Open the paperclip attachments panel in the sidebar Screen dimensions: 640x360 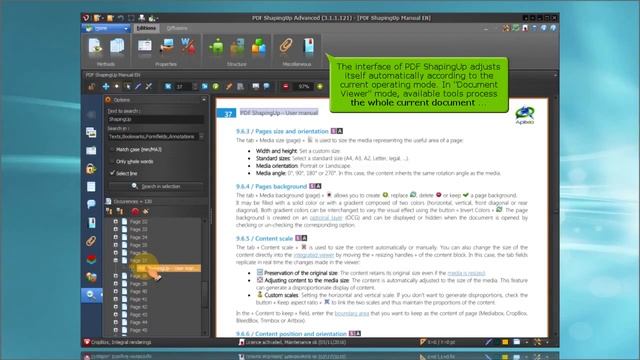pyautogui.click(x=91, y=241)
